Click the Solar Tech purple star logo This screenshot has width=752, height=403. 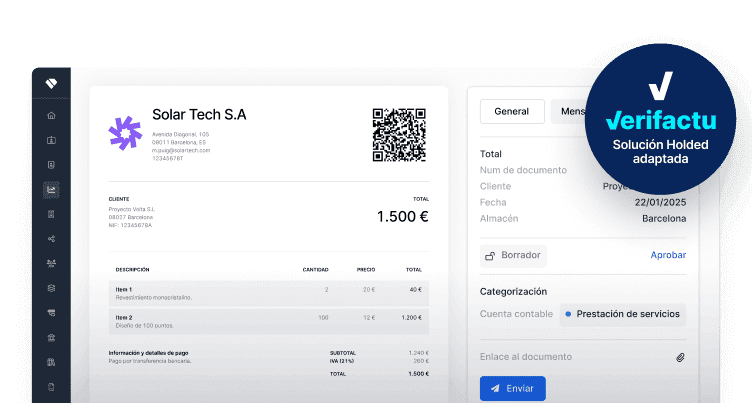coord(125,133)
